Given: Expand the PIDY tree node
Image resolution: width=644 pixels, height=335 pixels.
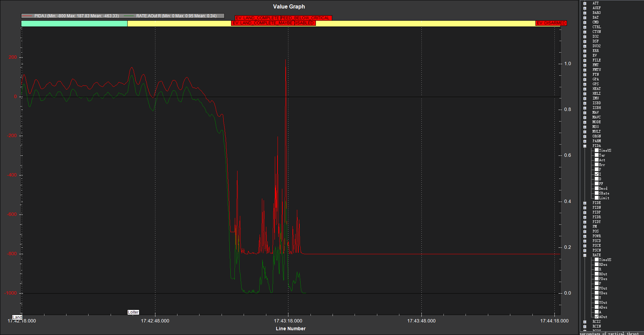Looking at the screenshot, I should (x=585, y=222).
